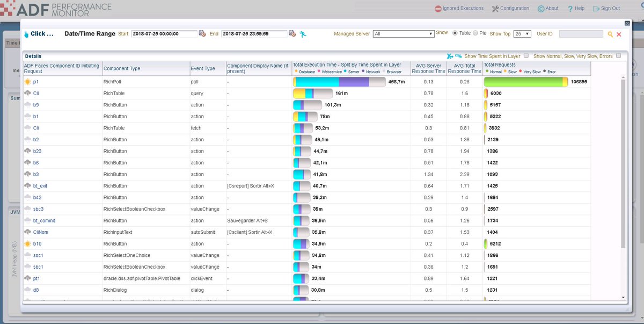Click Sign Out in the header
644x324 pixels.
pyautogui.click(x=606, y=8)
